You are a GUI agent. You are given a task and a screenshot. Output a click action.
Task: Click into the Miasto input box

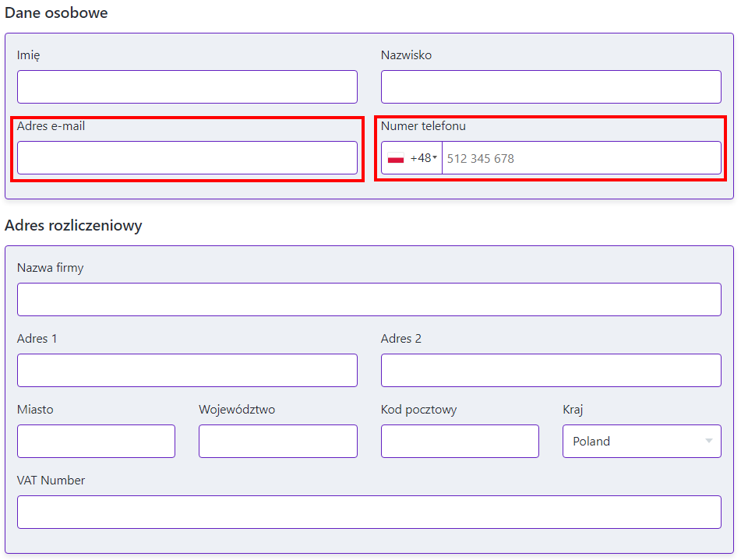[x=96, y=441]
